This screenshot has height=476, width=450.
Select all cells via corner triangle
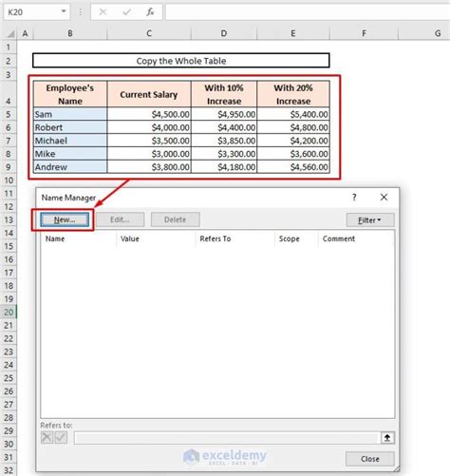click(9, 33)
